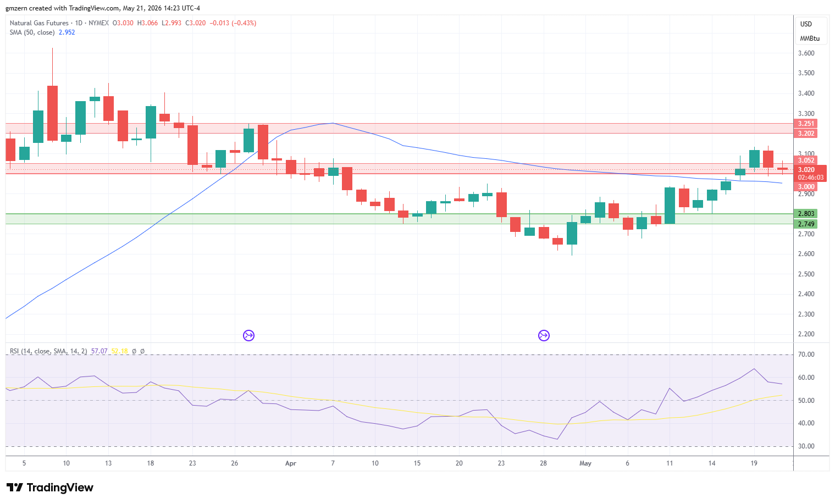The width and height of the screenshot is (835, 504).
Task: Click the 28 date label on the time axis
Action: click(543, 463)
